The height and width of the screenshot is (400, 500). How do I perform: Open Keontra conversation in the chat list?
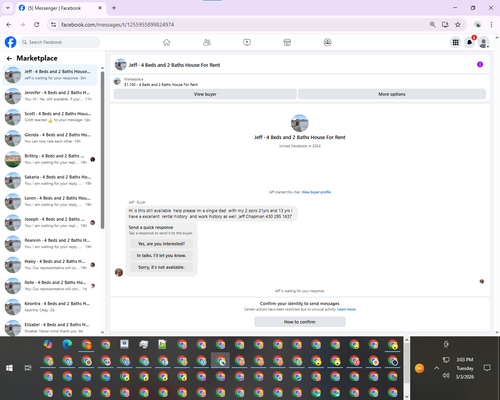click(50, 307)
